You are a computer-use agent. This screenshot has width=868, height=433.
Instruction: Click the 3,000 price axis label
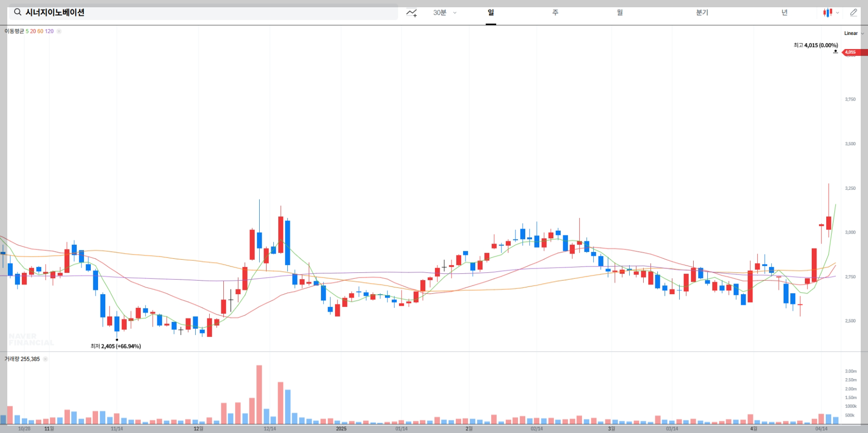point(851,233)
